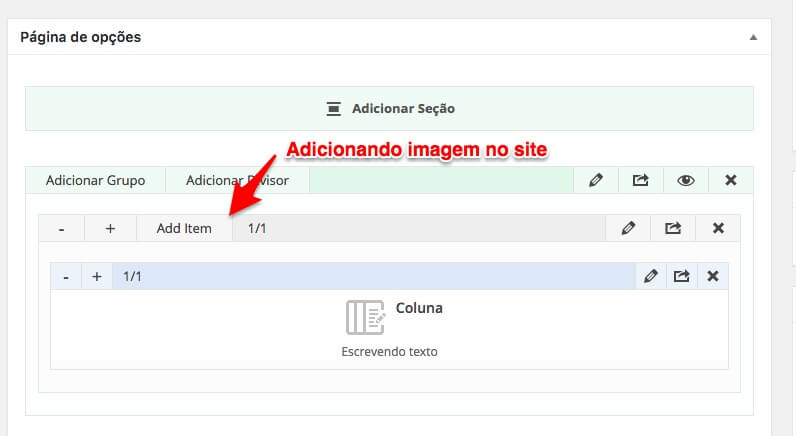Click the export icon in section row

tap(641, 181)
